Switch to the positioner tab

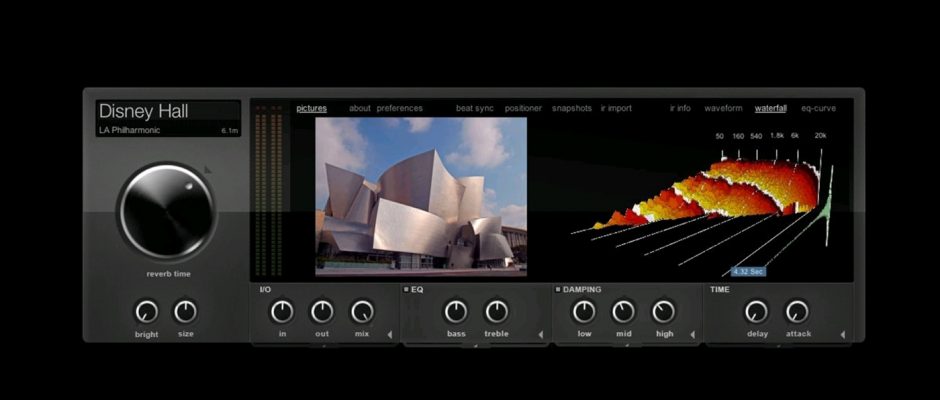point(523,109)
